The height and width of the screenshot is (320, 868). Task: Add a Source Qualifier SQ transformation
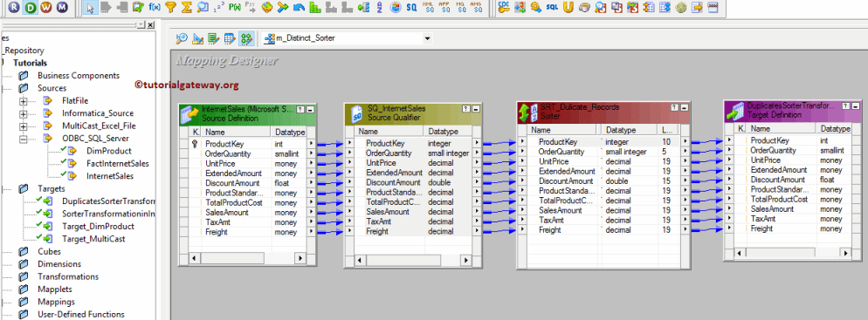(x=412, y=8)
